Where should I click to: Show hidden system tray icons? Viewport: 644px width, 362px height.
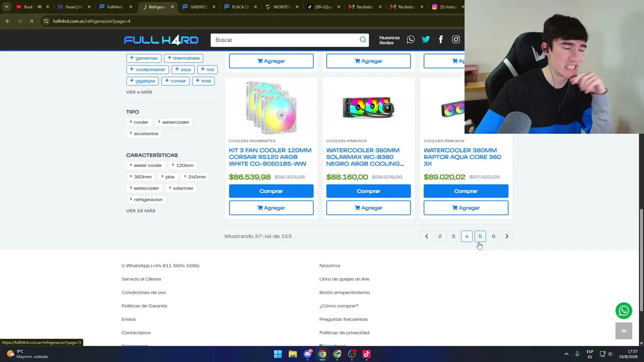[566, 354]
